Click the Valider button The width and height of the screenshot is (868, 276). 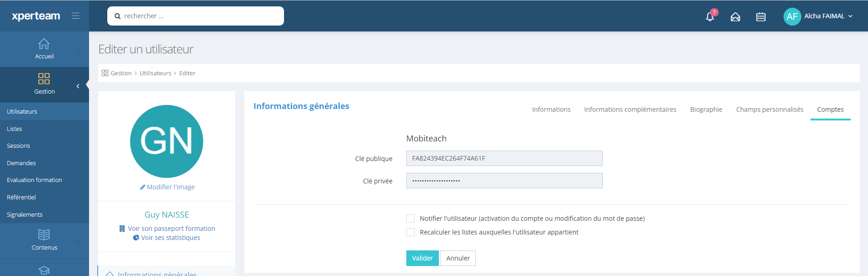pos(422,258)
